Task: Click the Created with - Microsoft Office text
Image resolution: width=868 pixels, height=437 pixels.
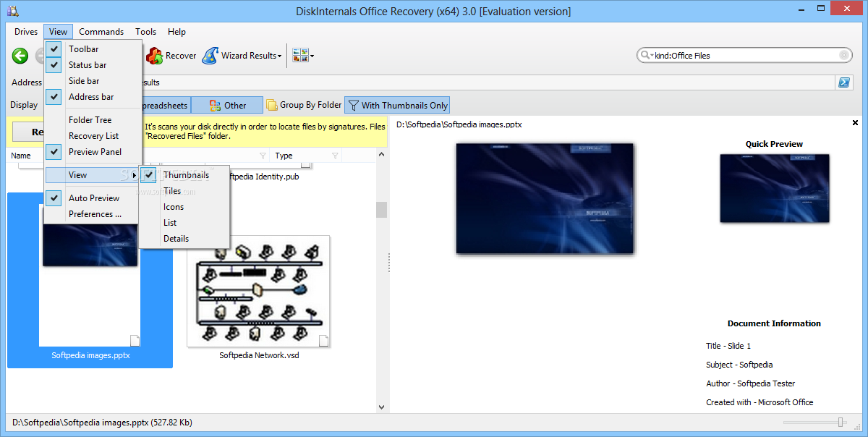Action: (759, 402)
